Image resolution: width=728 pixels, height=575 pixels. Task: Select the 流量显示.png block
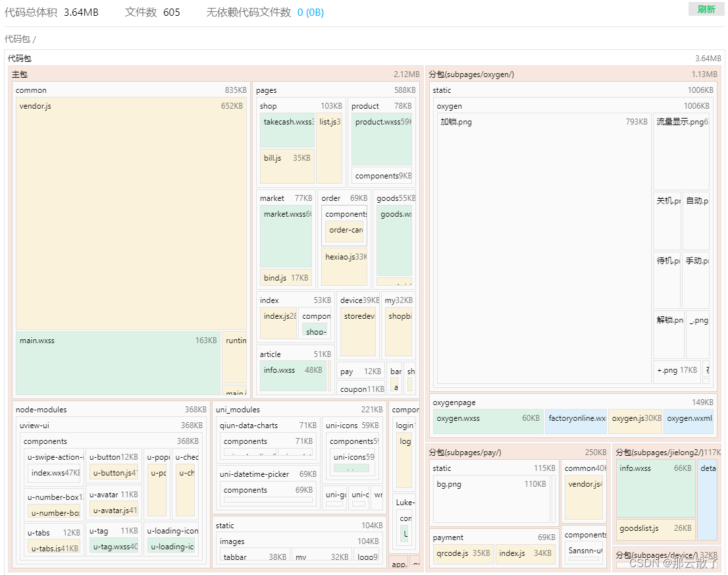tap(681, 151)
